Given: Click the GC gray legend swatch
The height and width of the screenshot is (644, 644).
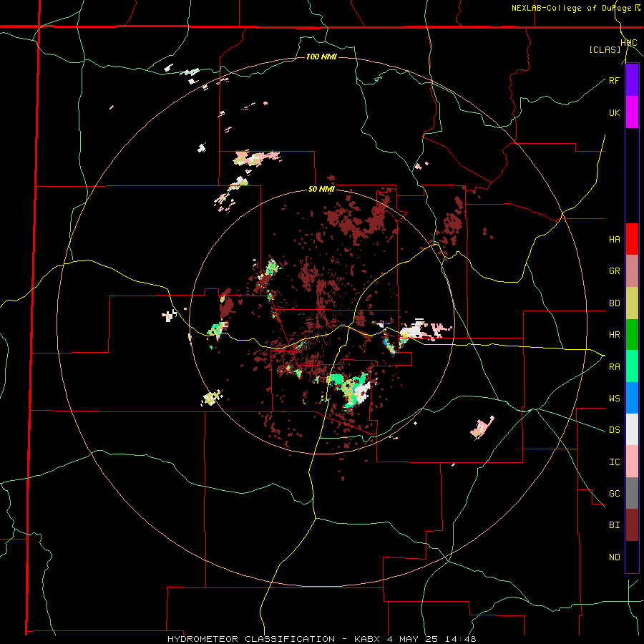Looking at the screenshot, I should 632,493.
